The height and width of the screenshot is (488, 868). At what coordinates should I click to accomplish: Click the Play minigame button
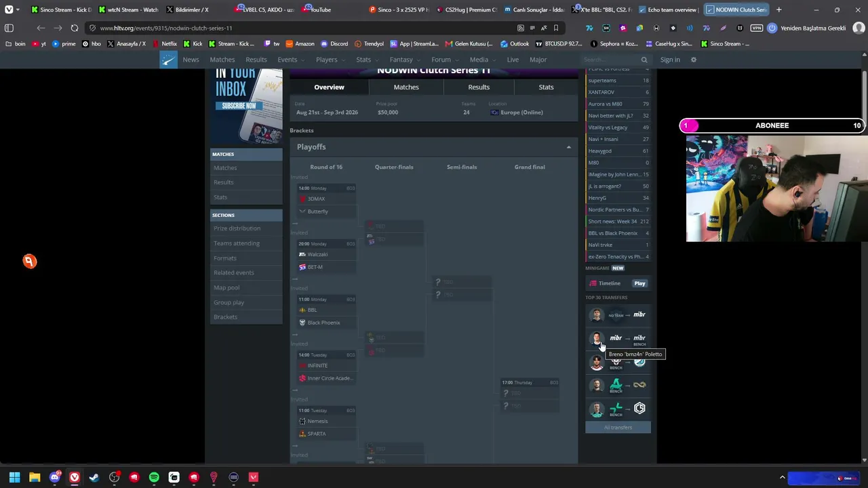639,283
